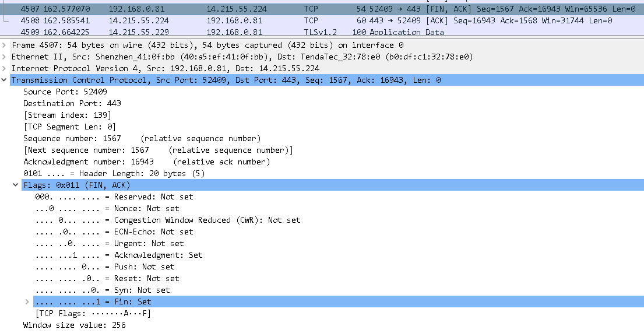The height and width of the screenshot is (333, 644).
Task: Collapse the Flags 0x011 tree
Action: pyautogui.click(x=16, y=185)
